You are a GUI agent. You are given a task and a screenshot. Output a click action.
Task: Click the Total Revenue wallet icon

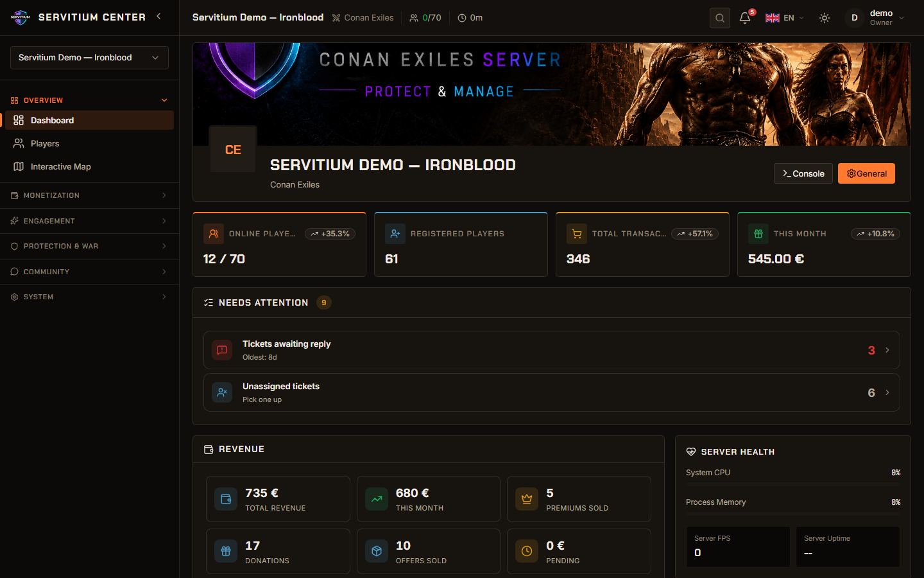226,499
